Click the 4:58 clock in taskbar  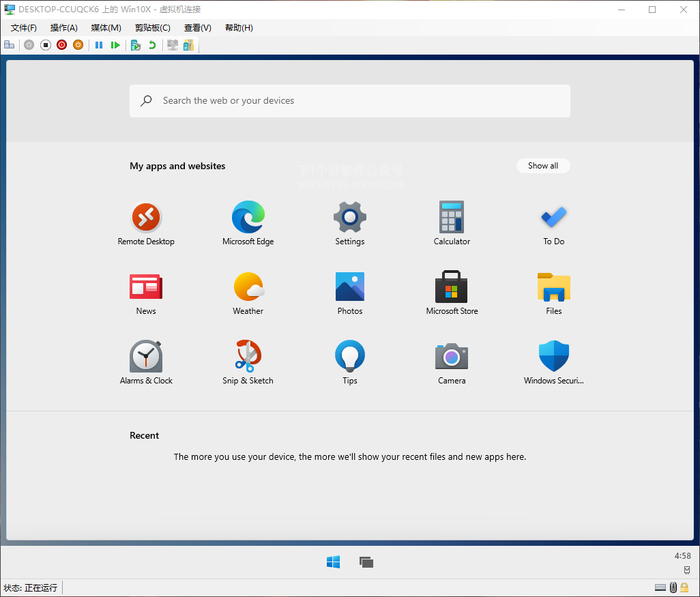tap(682, 556)
